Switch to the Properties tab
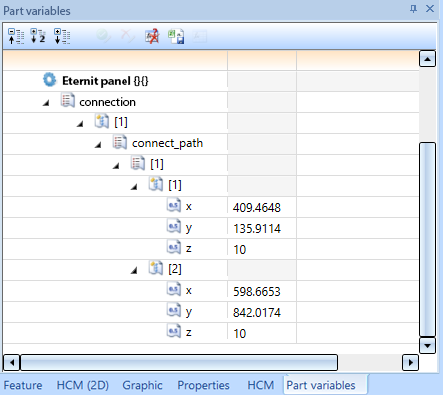 coord(203,385)
